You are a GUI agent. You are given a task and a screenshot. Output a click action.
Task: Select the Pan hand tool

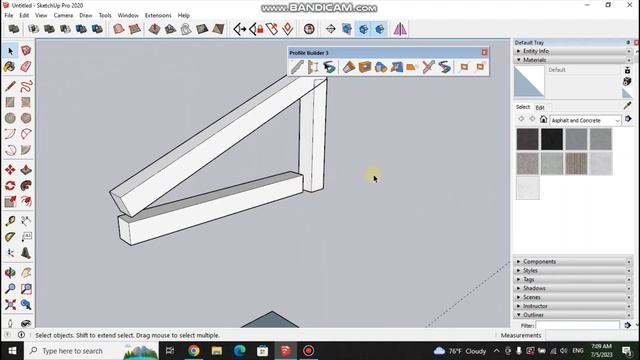(x=26, y=272)
